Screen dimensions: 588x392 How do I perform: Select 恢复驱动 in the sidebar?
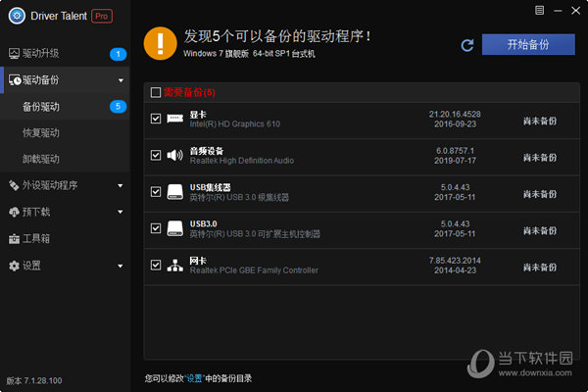coord(41,132)
